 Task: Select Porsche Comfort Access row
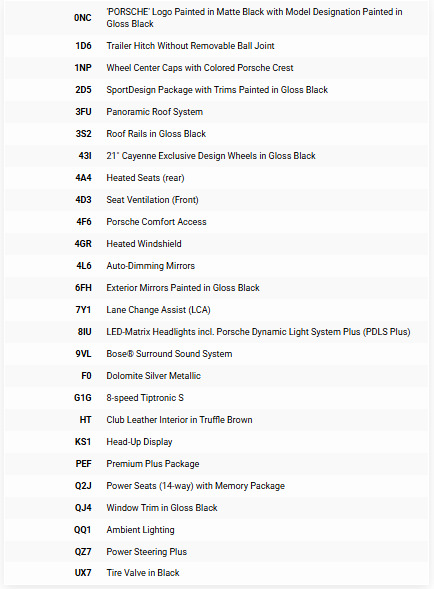click(x=217, y=222)
